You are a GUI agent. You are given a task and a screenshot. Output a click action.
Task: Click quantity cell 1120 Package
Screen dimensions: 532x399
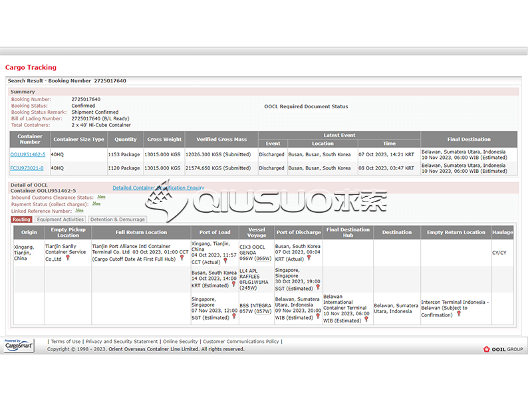[x=124, y=168]
